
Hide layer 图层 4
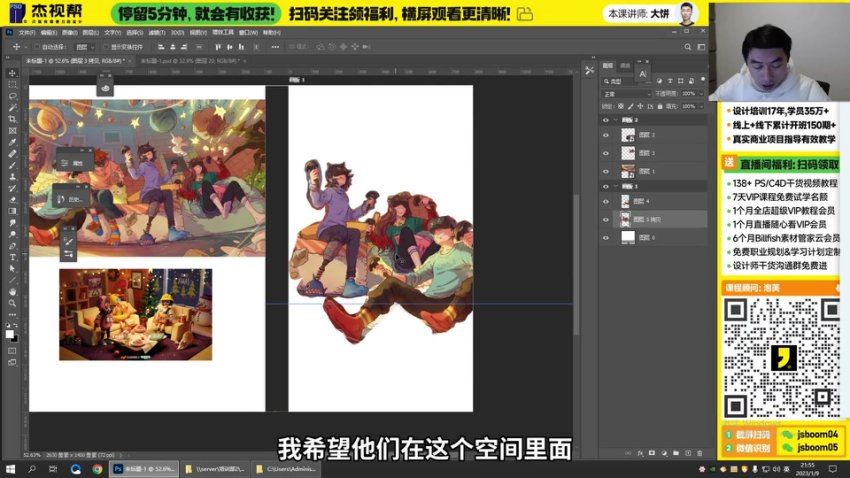(x=606, y=202)
